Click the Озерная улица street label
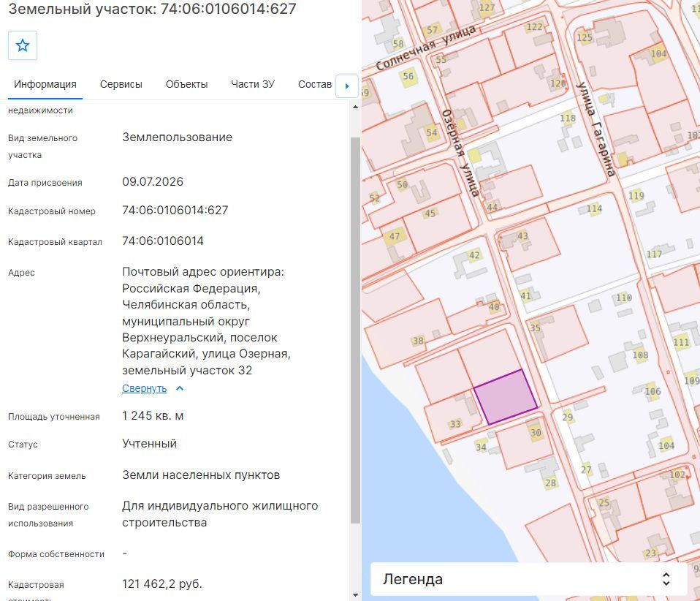The height and width of the screenshot is (601, 700). pos(461,154)
